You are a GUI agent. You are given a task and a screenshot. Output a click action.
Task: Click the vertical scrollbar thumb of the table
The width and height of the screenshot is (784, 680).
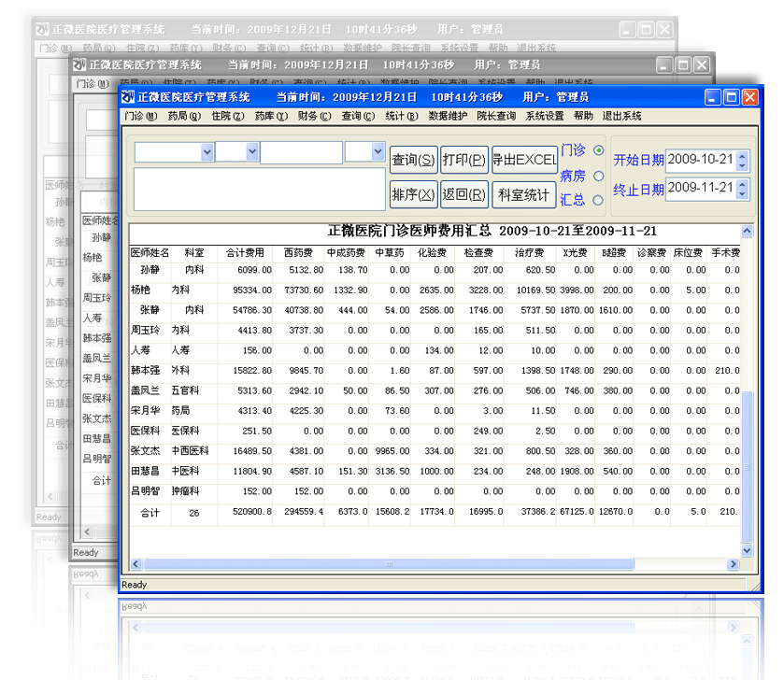(747, 467)
